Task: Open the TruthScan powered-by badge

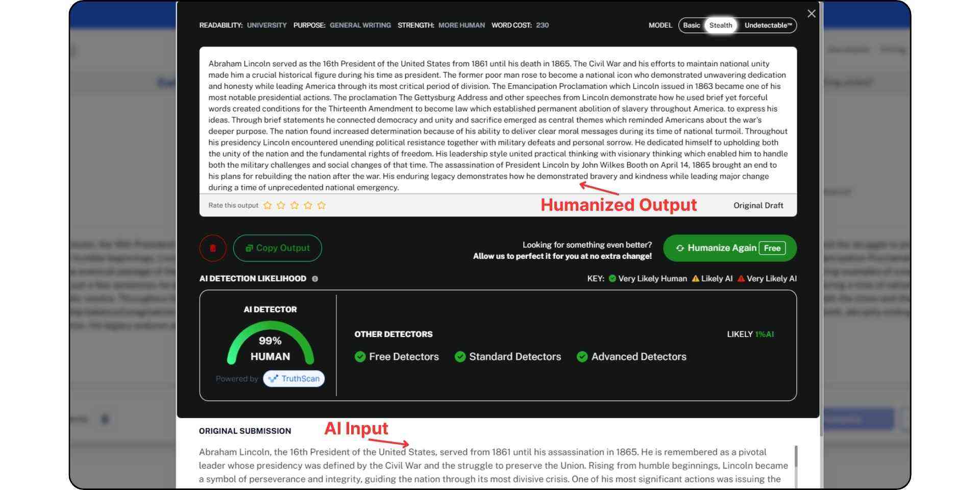Action: tap(293, 379)
